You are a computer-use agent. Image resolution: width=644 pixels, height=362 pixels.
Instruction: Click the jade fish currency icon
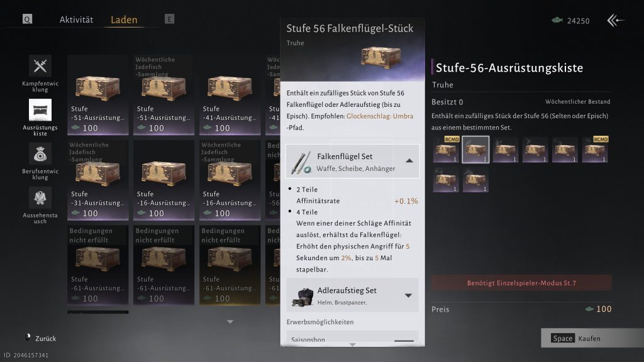pos(557,20)
